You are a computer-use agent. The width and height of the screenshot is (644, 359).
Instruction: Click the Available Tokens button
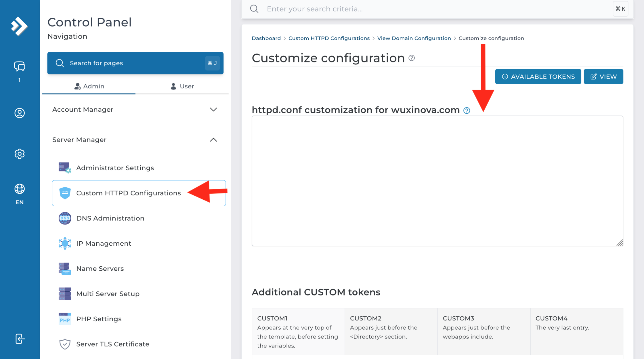(x=538, y=77)
